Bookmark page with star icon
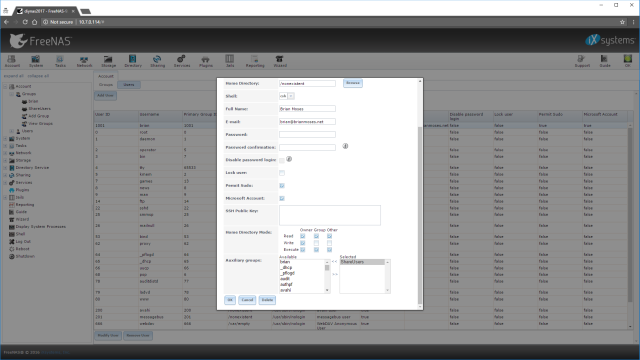 tap(622, 22)
